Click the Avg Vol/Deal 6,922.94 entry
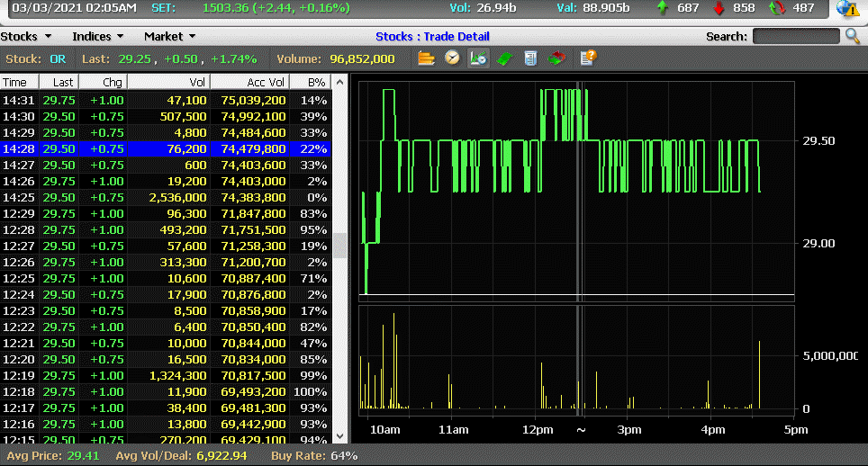868x466 pixels. pos(181,456)
